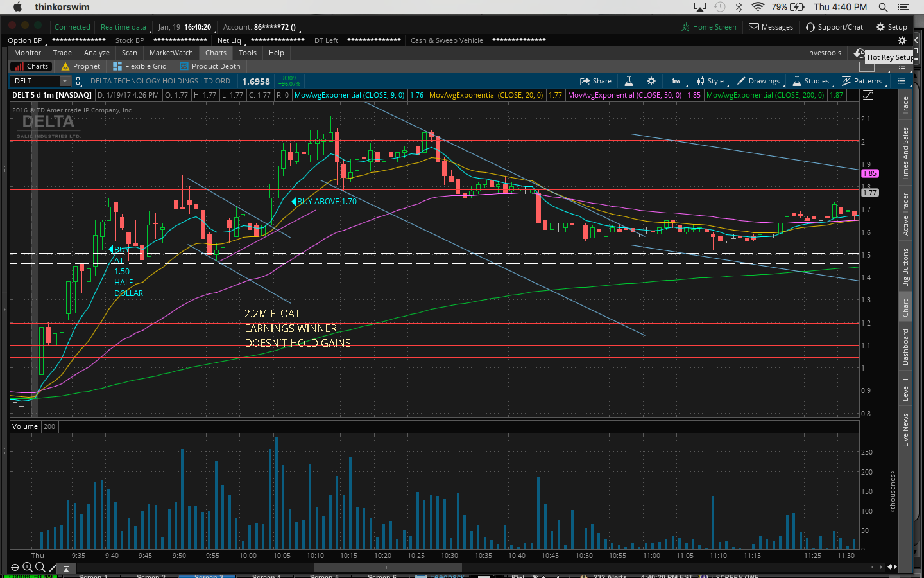
Task: Open the 1m timeframe dropdown
Action: point(676,81)
